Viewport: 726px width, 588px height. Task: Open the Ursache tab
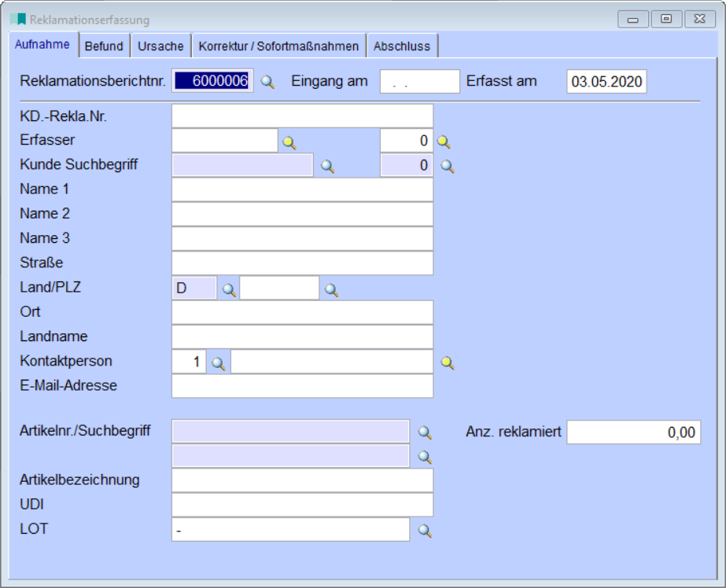(160, 46)
